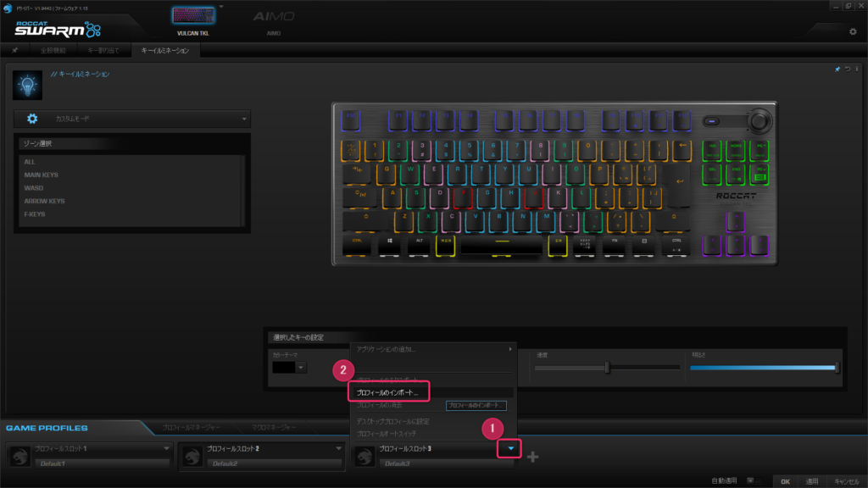Click the Default1 profile name field

[103, 463]
